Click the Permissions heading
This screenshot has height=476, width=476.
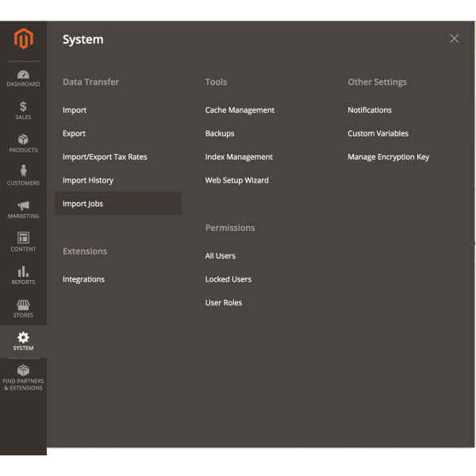tap(230, 228)
